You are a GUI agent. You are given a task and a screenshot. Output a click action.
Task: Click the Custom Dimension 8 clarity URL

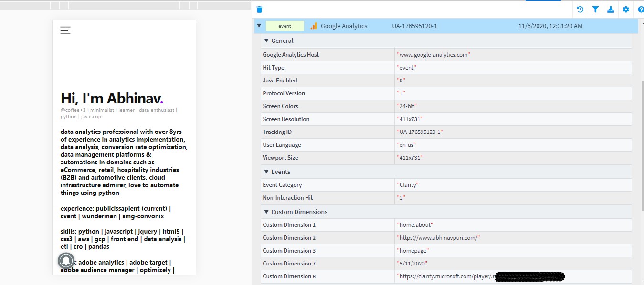(480, 276)
